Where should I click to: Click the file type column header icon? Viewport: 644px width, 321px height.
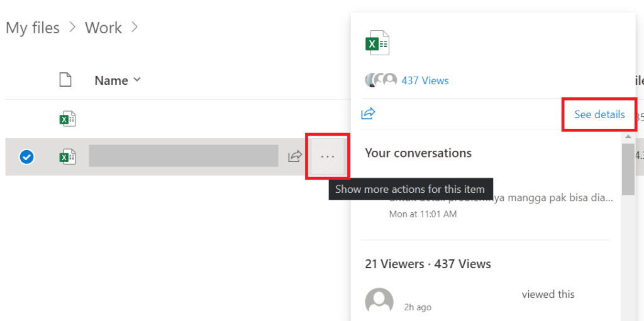coord(65,80)
